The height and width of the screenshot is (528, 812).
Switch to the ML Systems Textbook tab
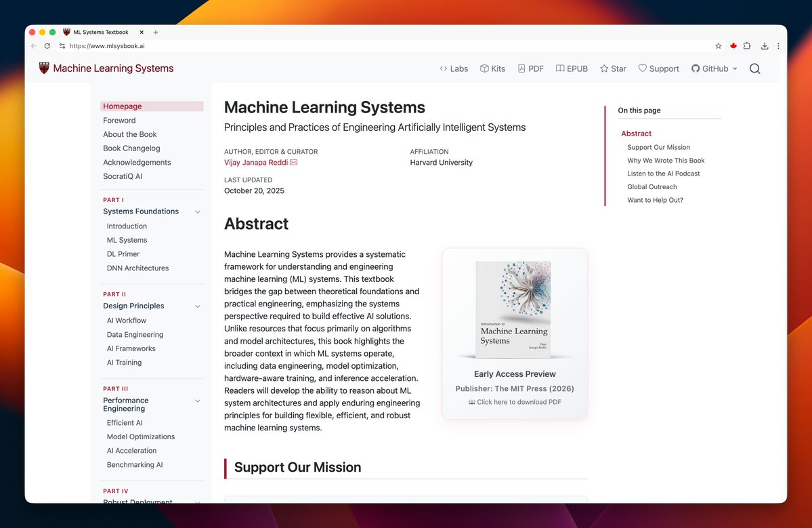(100, 32)
